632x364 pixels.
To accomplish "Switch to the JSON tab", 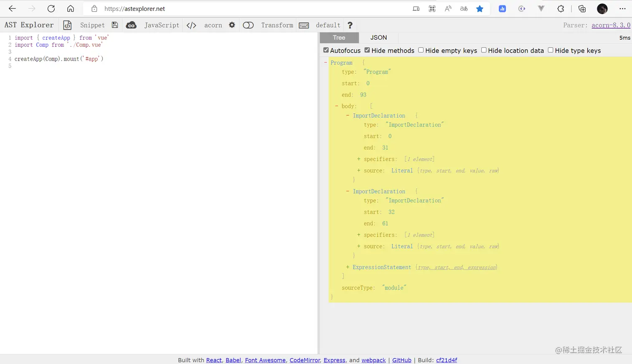I will point(378,38).
